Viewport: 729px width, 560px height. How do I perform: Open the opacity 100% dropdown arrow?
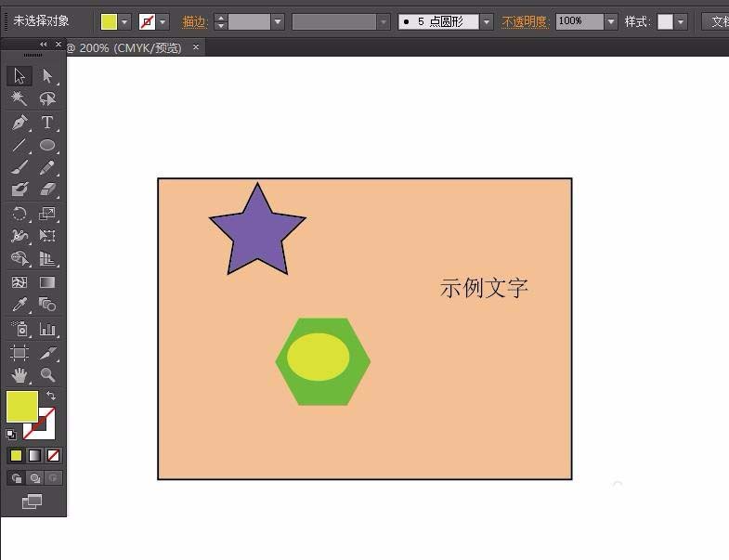pyautogui.click(x=611, y=22)
